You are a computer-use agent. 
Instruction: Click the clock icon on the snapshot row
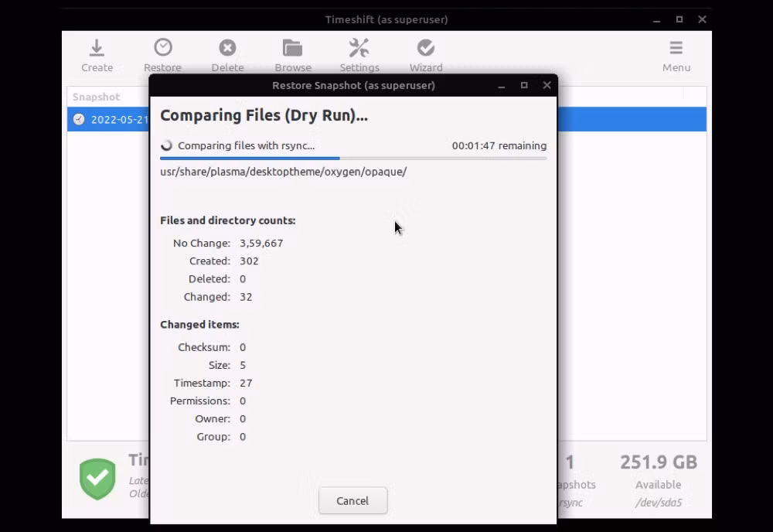pos(79,120)
